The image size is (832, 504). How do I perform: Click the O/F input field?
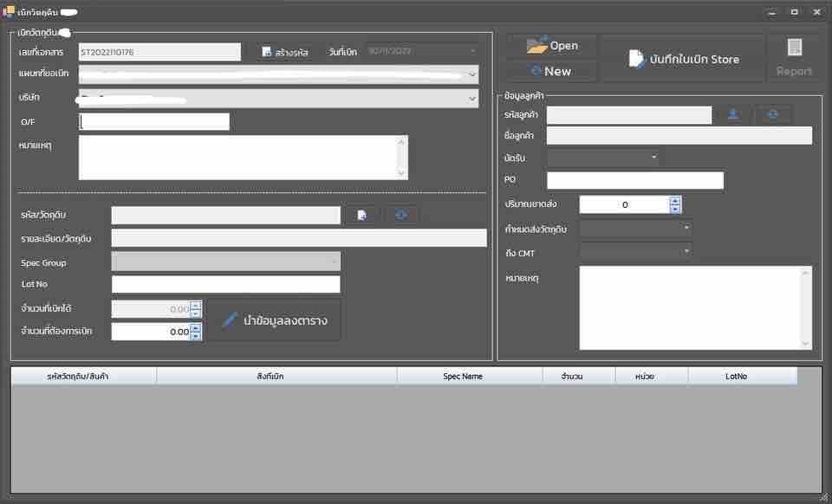coord(154,121)
